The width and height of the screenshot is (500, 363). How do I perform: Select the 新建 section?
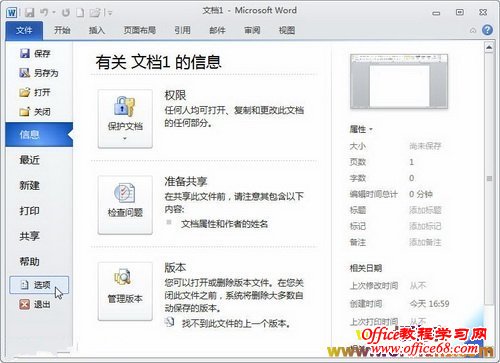(x=30, y=185)
